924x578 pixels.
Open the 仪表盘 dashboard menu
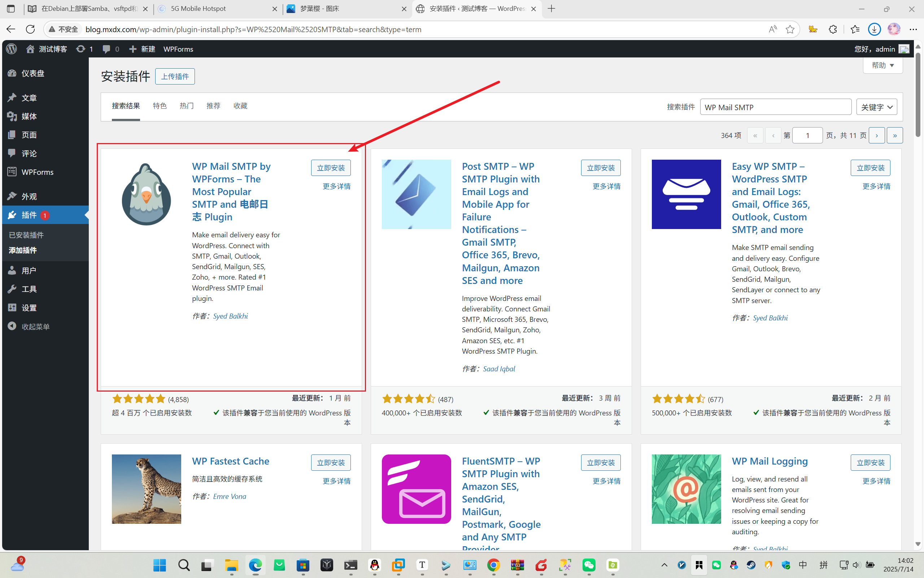[x=45, y=73]
